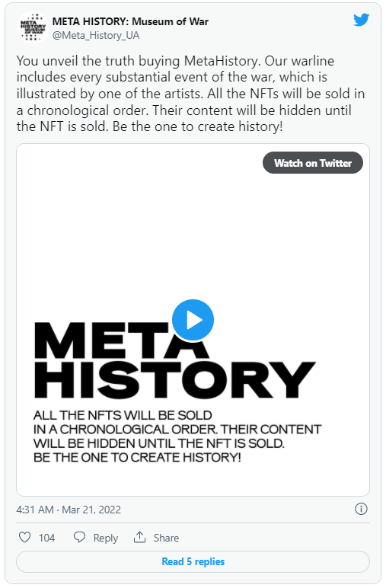This screenshot has height=588, width=386.
Task: Click the Reply text label
Action: pyautogui.click(x=106, y=538)
